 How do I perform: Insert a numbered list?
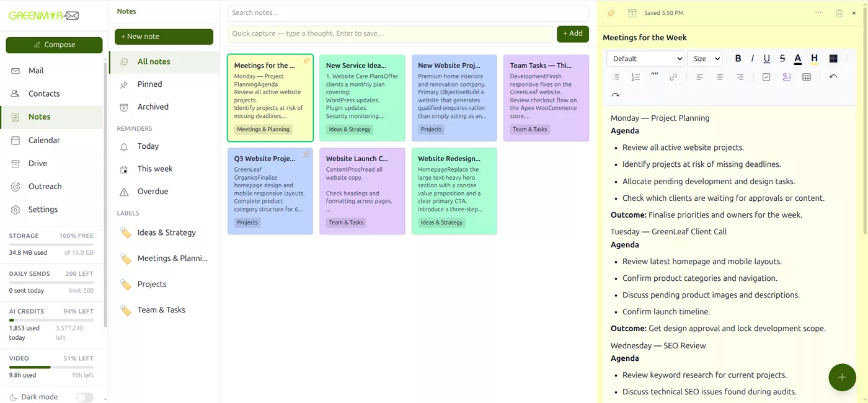click(635, 77)
